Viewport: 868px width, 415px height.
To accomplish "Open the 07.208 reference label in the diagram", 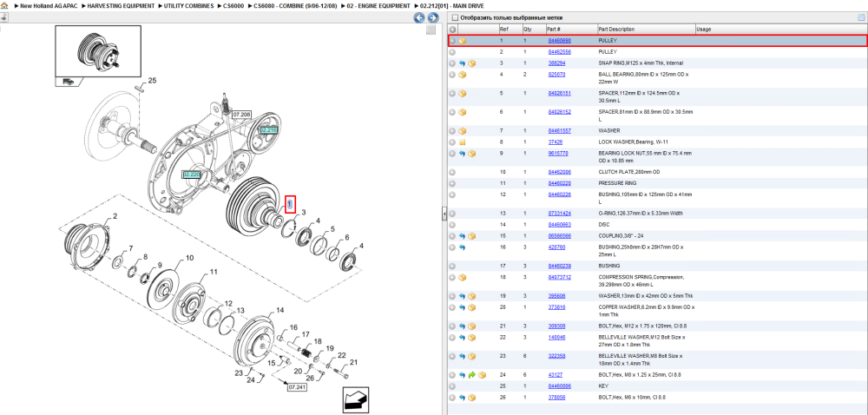I will pos(242,115).
